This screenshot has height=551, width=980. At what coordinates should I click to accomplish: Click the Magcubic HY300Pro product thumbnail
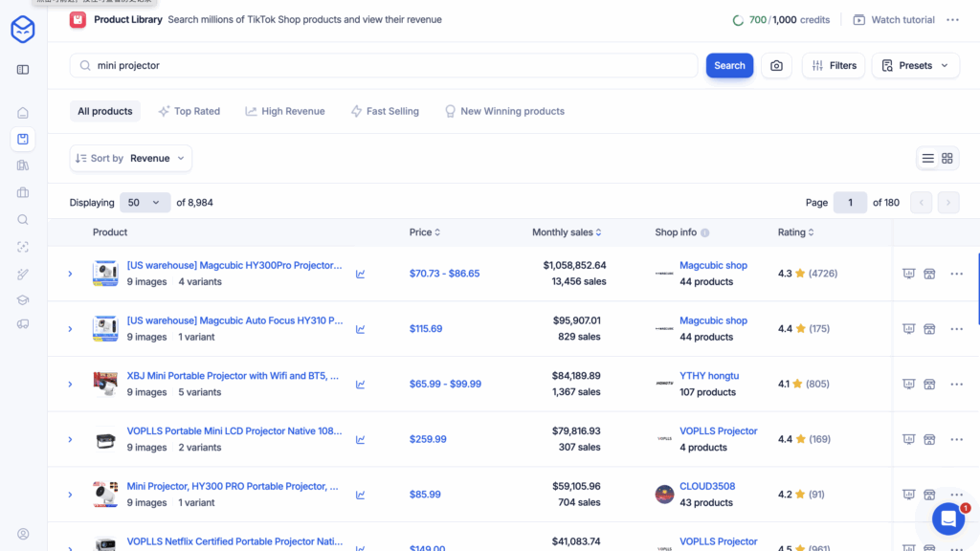(105, 274)
